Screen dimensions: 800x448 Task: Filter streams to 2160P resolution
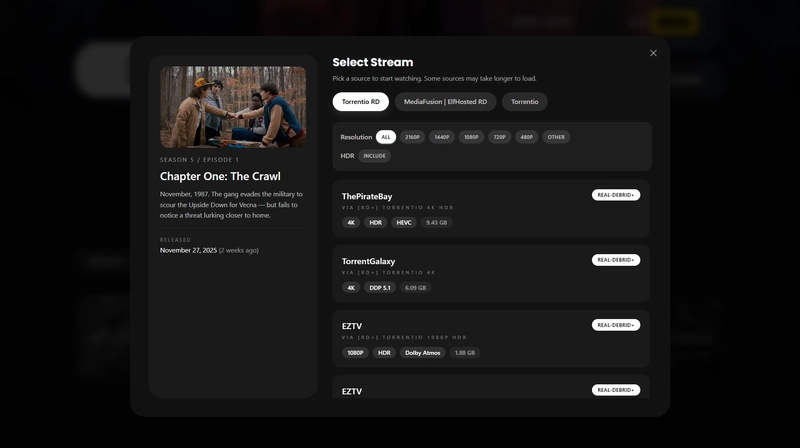(x=412, y=137)
